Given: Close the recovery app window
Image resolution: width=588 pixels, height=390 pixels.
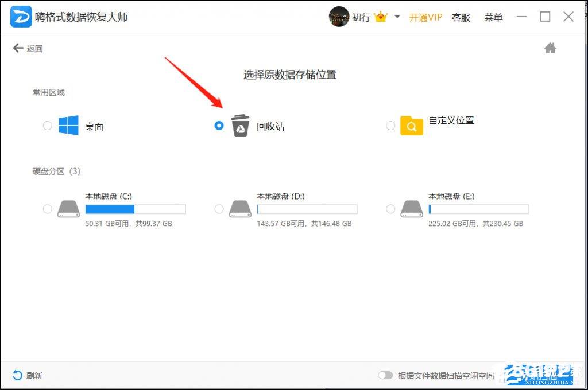Looking at the screenshot, I should 568,17.
